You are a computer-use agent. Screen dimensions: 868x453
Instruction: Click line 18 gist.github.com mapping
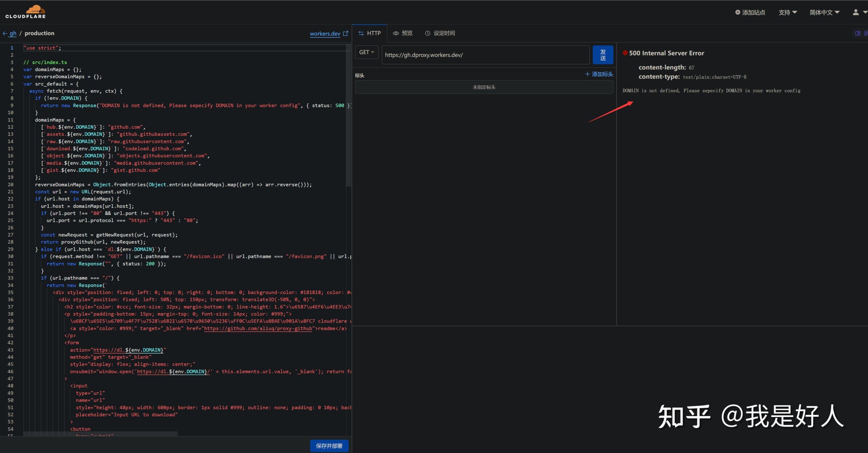coord(100,170)
